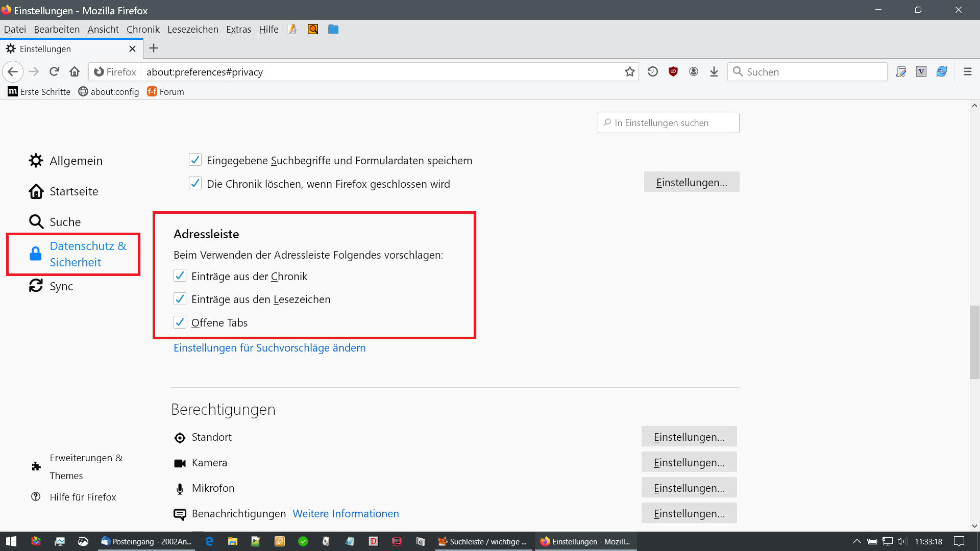980x551 pixels.
Task: Click the Home button in toolbar
Action: click(x=75, y=72)
